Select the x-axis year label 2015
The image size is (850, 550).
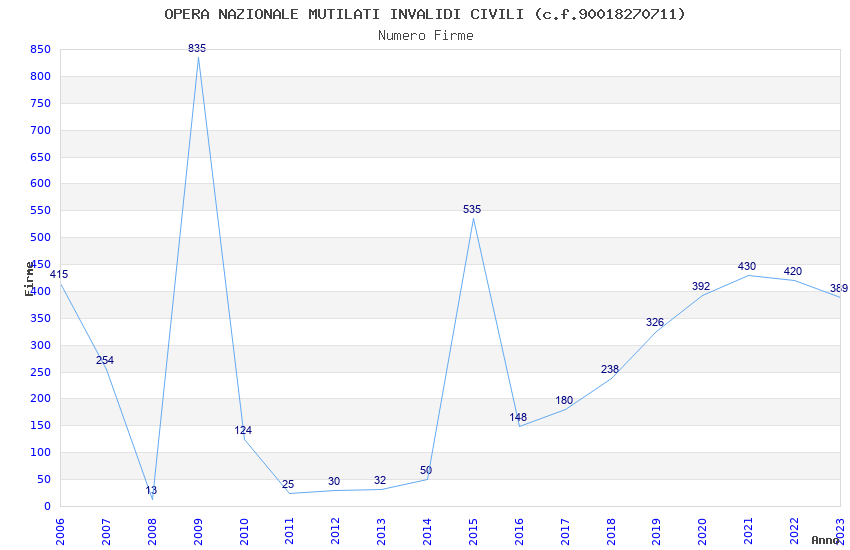[473, 532]
